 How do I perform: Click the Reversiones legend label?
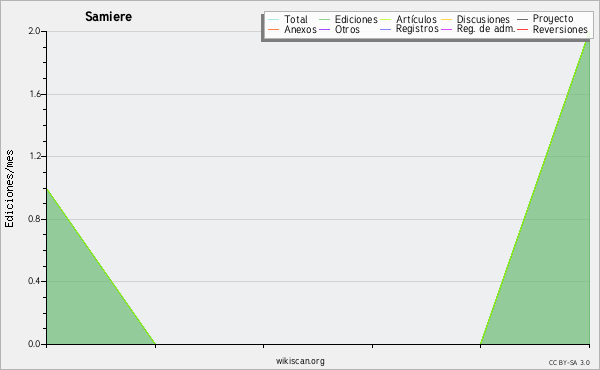560,29
